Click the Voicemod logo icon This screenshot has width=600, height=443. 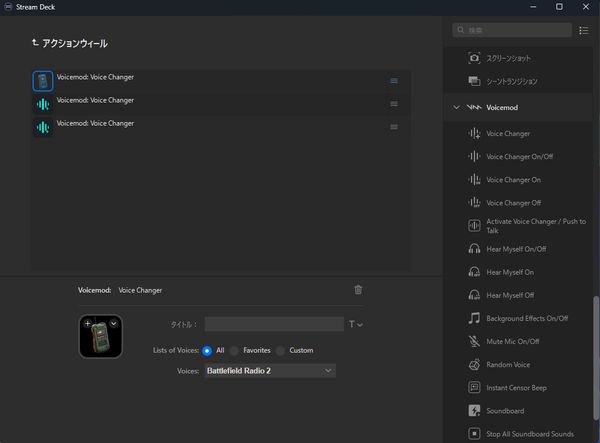(474, 107)
